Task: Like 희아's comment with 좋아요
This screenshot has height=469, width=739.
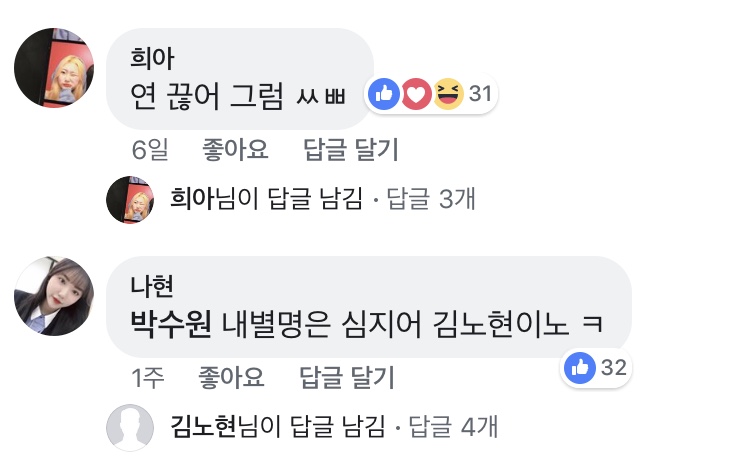Action: point(235,151)
